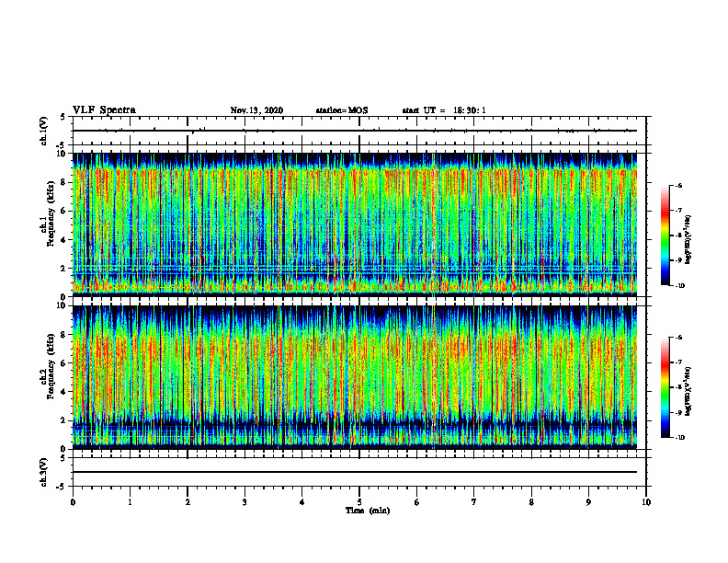This screenshot has width=728, height=563.
Task: Click the 2 kHz tick on ch.2 frequency axis
Action: pos(64,420)
